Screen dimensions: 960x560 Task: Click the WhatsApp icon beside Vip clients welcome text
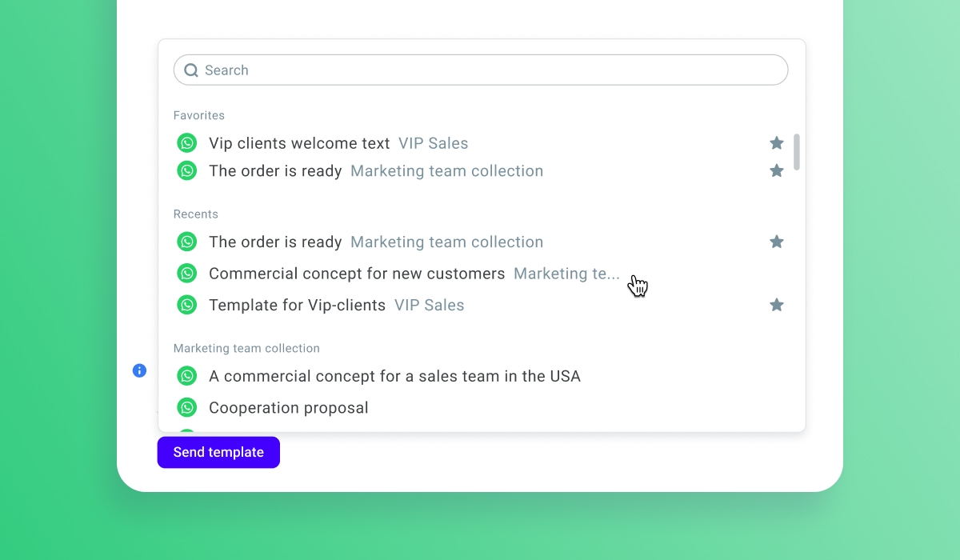pyautogui.click(x=187, y=143)
